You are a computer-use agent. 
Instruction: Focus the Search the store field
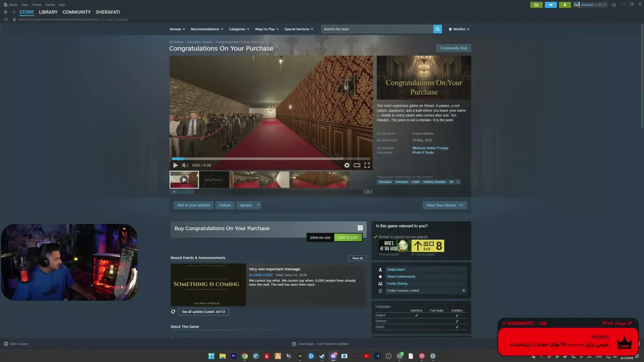377,29
